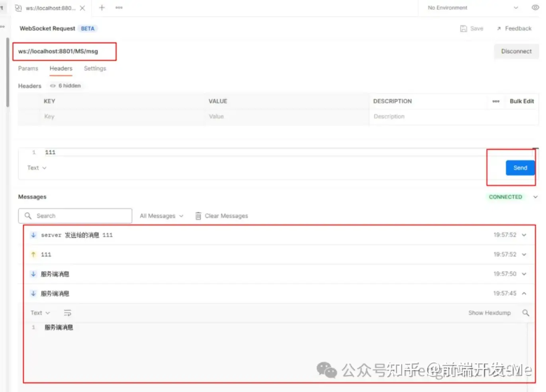This screenshot has width=546, height=392.
Task: Open header table column options ellipsis
Action: (496, 101)
